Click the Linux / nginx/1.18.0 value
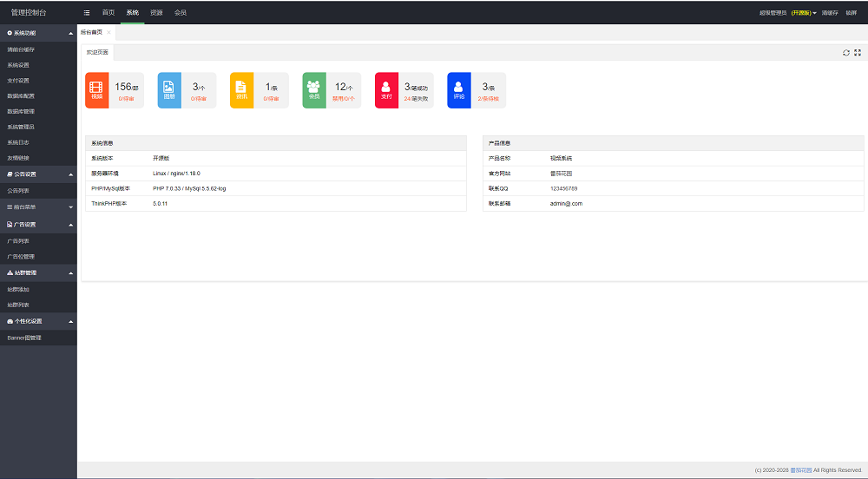Viewport: 868px width, 479px height. (176, 174)
